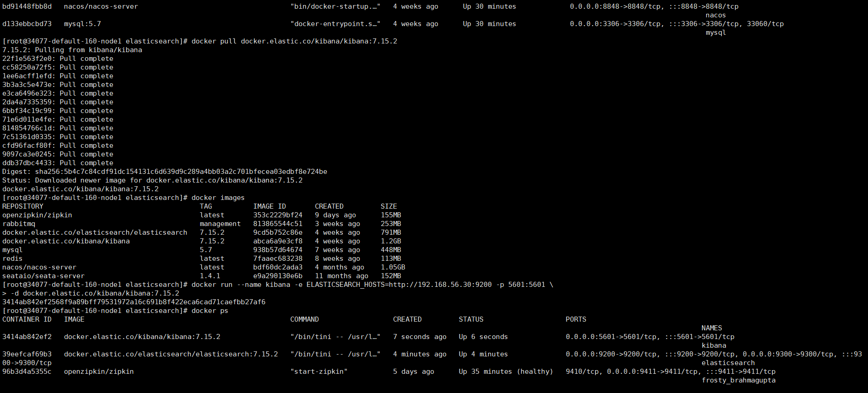Select the mysql container name near top

click(716, 32)
